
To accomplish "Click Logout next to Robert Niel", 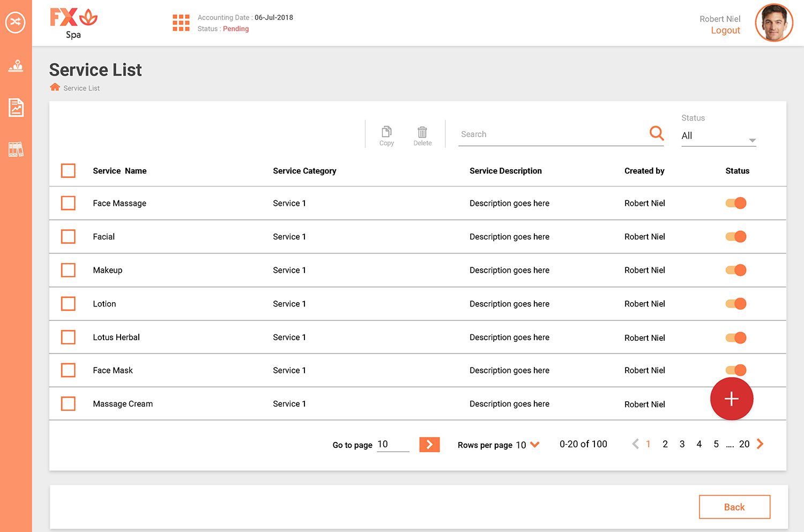I will tap(725, 30).
